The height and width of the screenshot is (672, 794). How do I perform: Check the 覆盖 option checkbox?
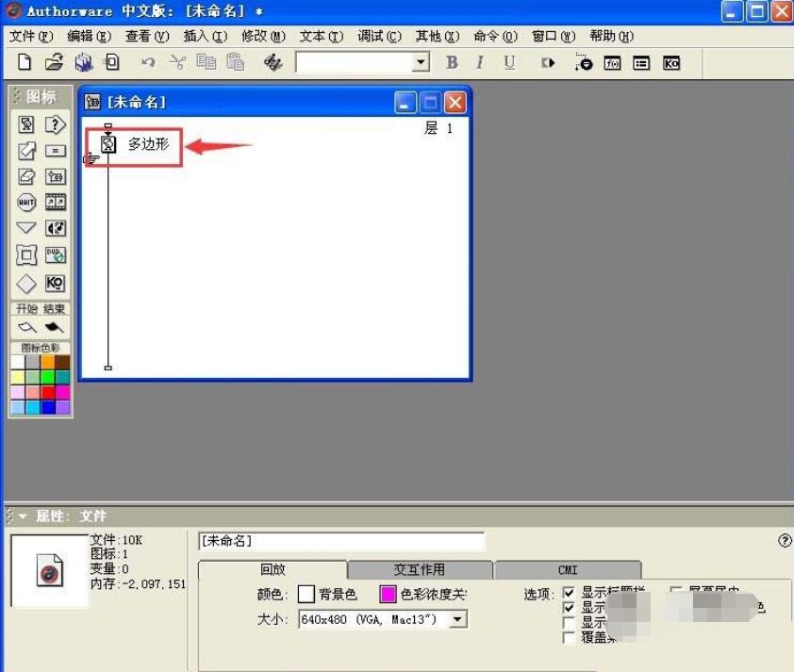[x=570, y=637]
